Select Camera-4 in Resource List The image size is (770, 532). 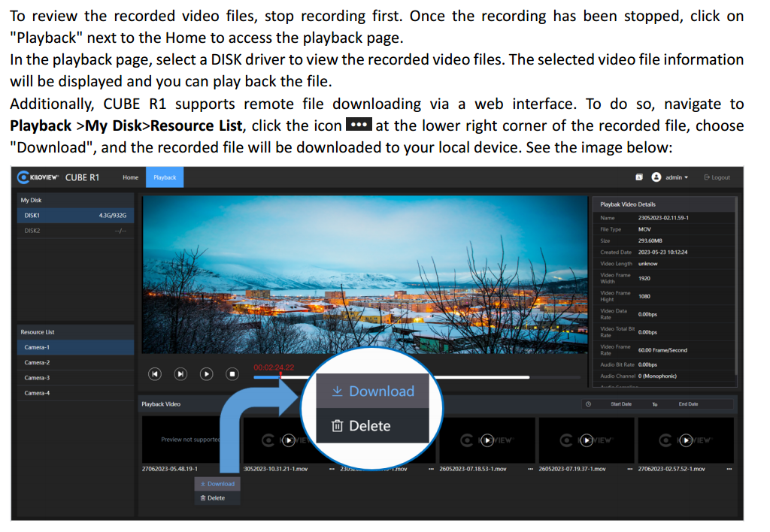[75, 393]
